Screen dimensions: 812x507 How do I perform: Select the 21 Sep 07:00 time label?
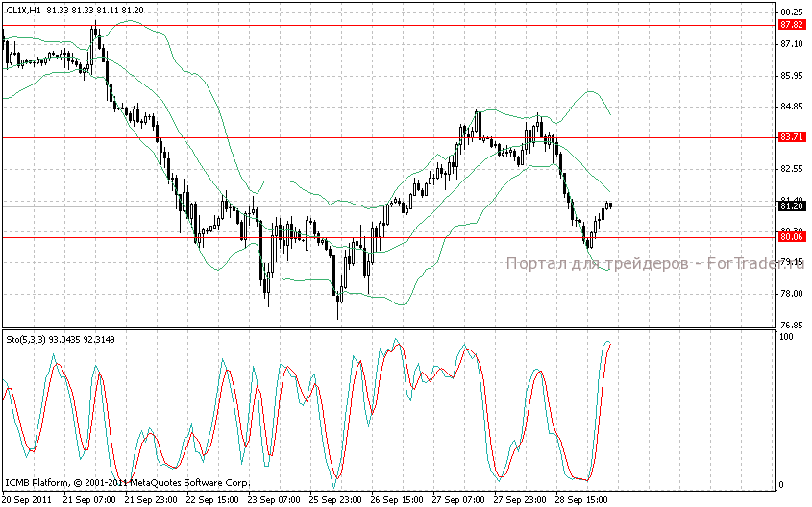(x=89, y=500)
